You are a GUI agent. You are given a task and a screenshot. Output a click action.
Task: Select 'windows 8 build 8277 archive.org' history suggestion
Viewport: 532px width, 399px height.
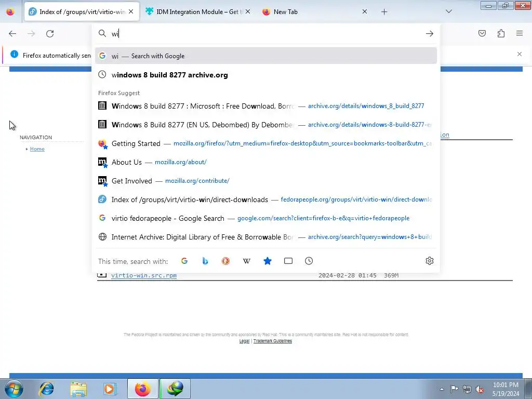(266, 75)
